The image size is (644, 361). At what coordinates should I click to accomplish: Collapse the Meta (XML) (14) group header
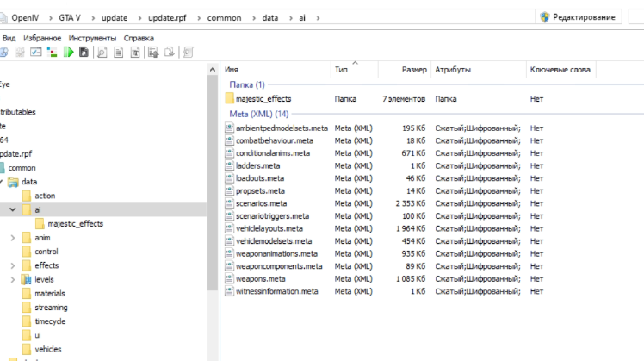pos(259,114)
